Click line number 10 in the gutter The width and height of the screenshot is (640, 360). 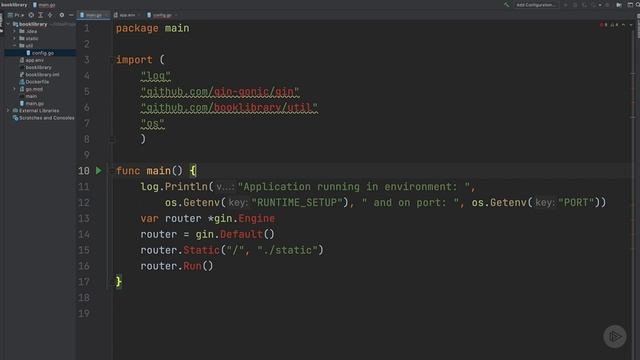click(84, 171)
